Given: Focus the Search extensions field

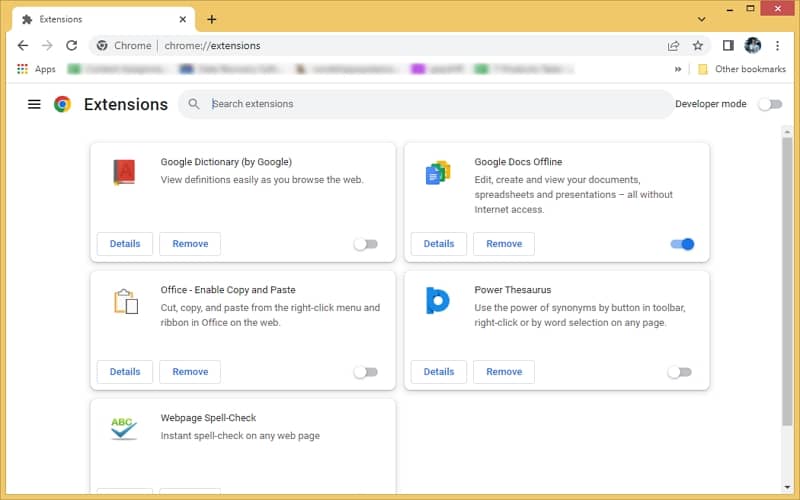Looking at the screenshot, I should tap(426, 104).
